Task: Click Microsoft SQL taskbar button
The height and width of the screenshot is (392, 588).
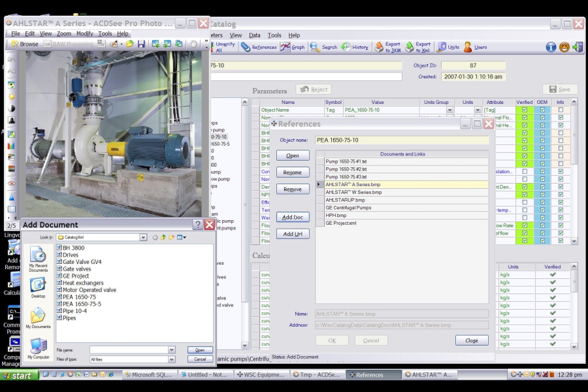Action: tap(150, 374)
